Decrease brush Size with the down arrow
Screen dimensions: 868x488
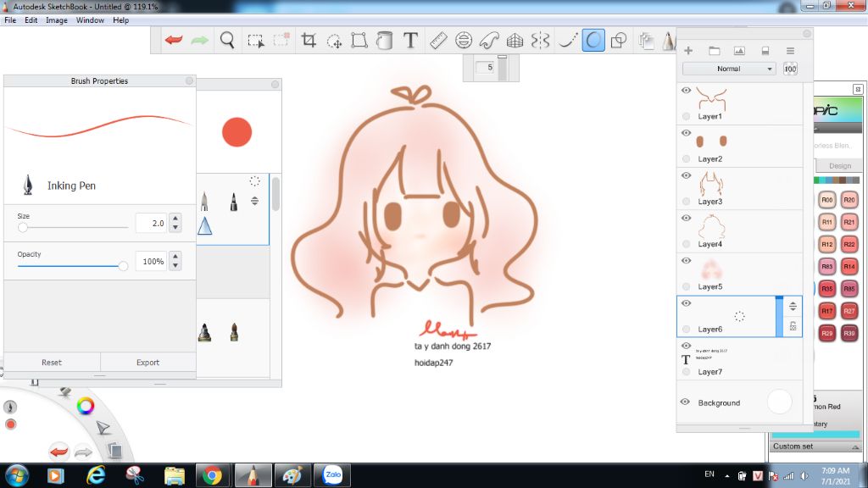click(175, 227)
